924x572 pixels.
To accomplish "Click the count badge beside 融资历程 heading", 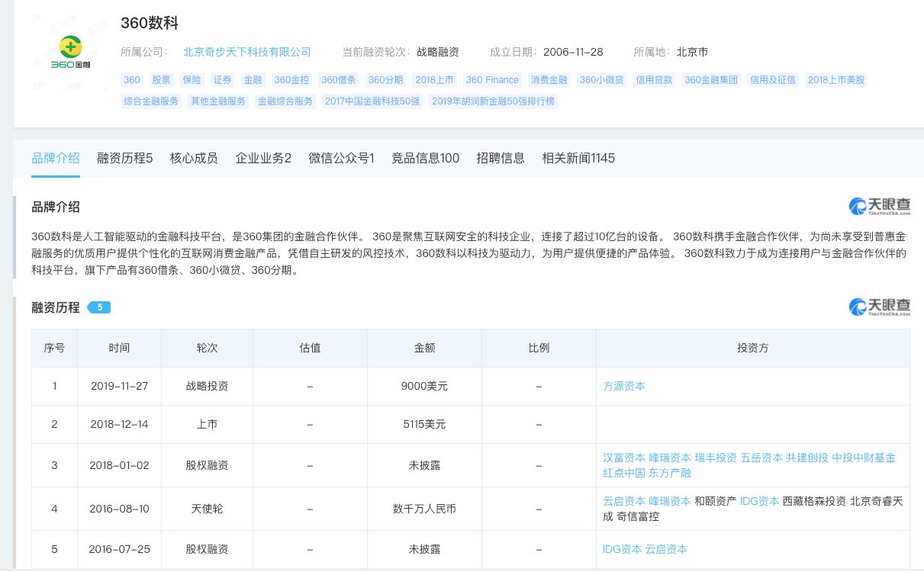I will [100, 307].
